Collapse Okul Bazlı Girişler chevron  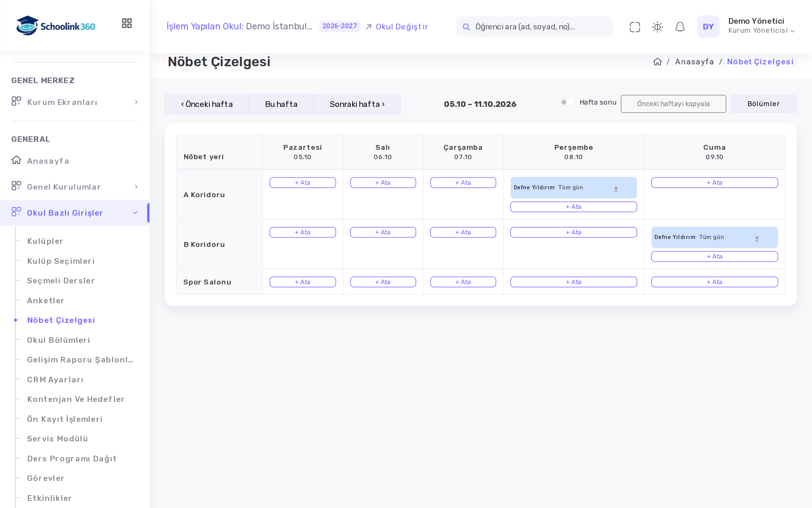point(135,213)
